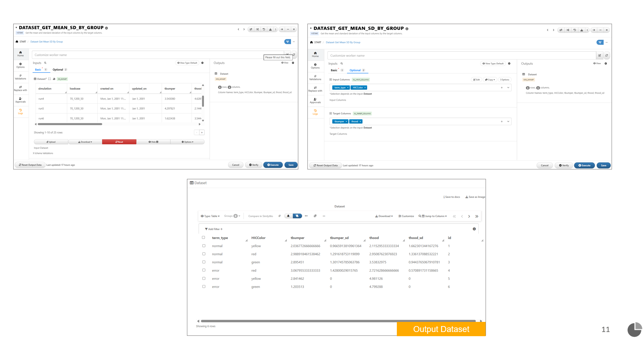Tick the select-all checkbox beside the term_type header
The width and height of the screenshot is (644, 340).
204,238
